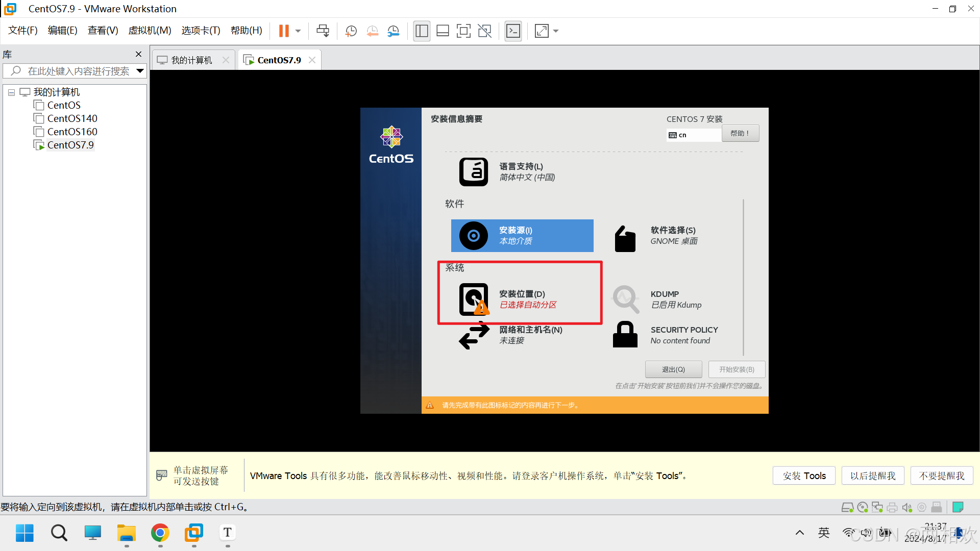
Task: Click the Send Ctrl+Alt+Del toolbar icon
Action: 323,31
